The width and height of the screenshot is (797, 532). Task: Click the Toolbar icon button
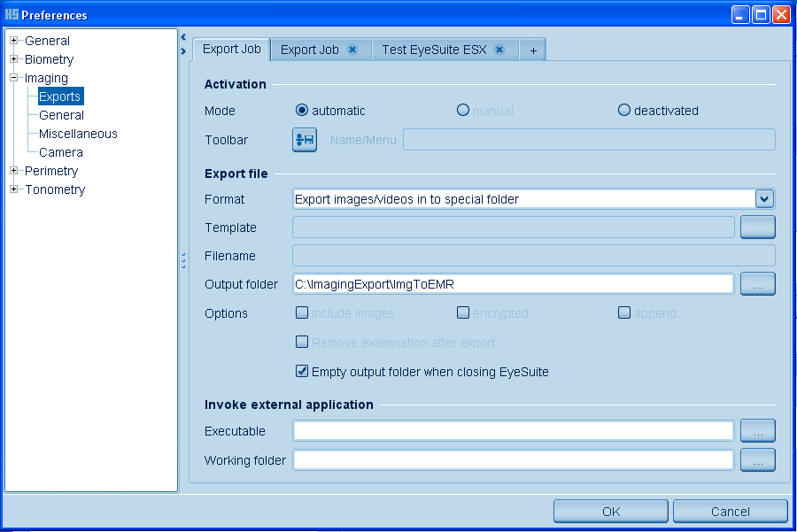click(x=305, y=140)
